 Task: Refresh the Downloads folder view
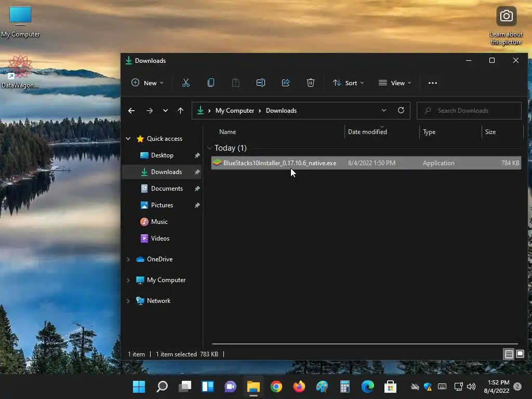pyautogui.click(x=401, y=110)
